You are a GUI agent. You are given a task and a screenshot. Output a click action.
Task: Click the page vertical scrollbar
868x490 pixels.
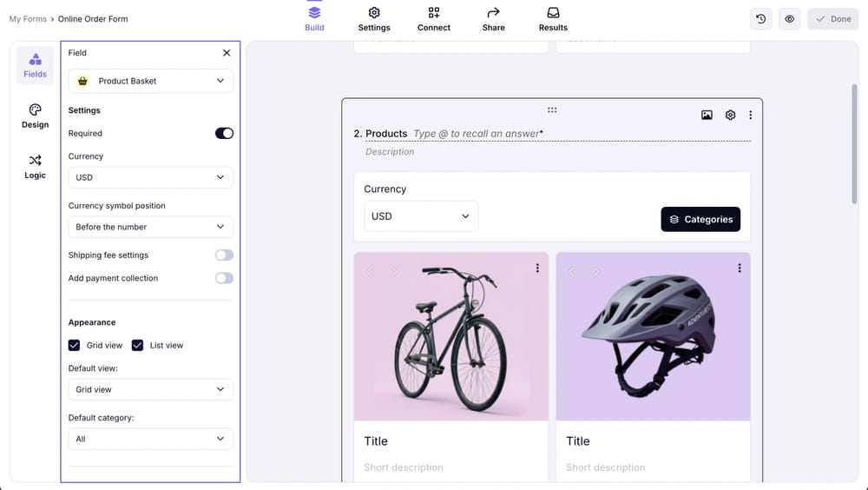(x=854, y=144)
